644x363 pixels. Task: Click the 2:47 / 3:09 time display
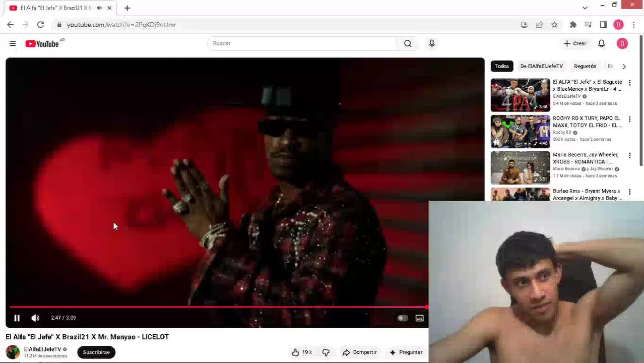pos(63,318)
